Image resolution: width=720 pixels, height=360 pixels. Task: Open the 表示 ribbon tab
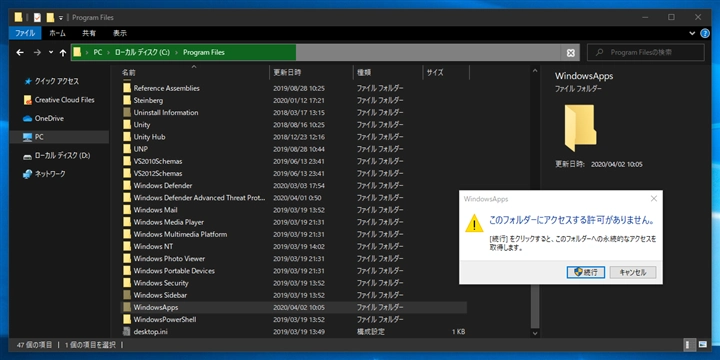pos(120,33)
